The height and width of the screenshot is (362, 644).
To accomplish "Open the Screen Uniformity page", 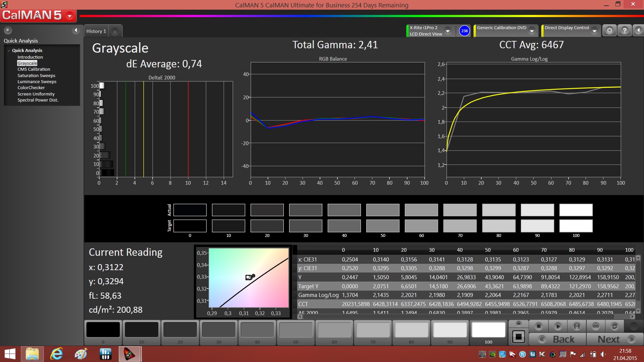I will click(36, 94).
